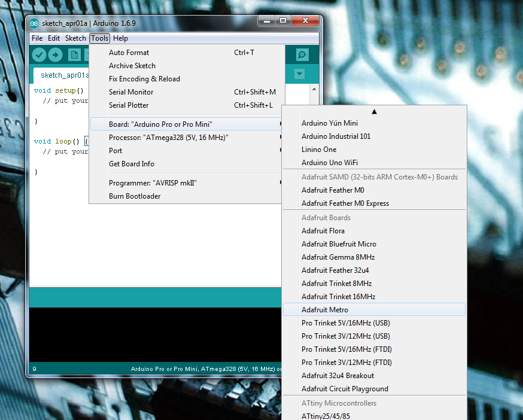Open the tab dropdown arrow button
This screenshot has height=420, width=523.
click(x=300, y=74)
